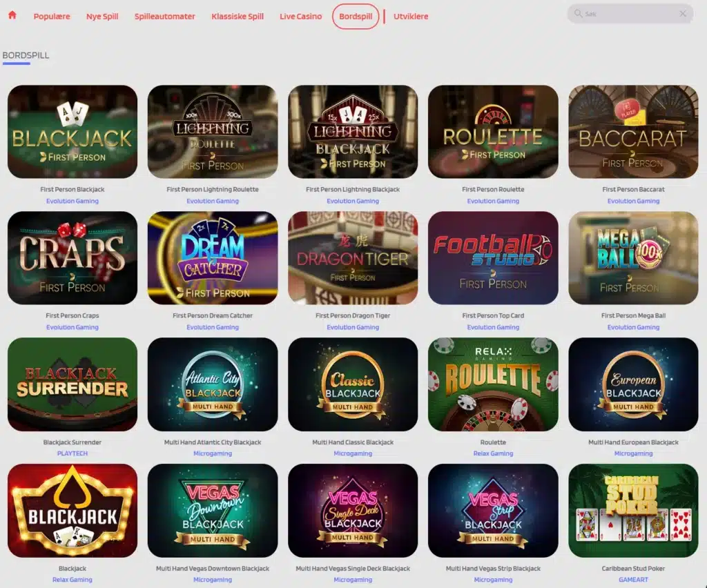
Task: Open Blackjack Surrender game thumbnail
Action: tap(72, 384)
